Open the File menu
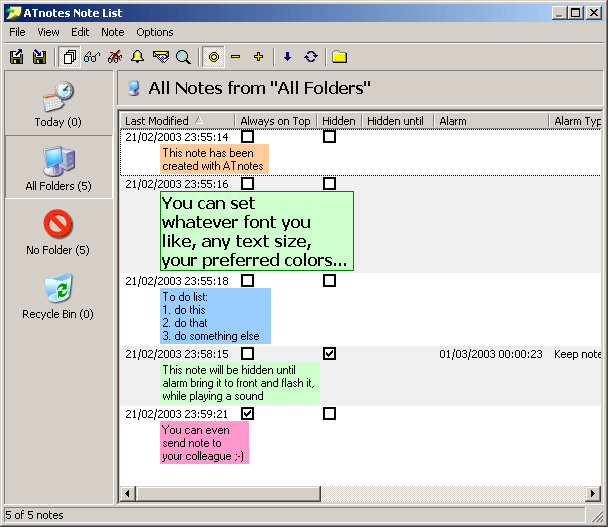The image size is (608, 527). 17,32
